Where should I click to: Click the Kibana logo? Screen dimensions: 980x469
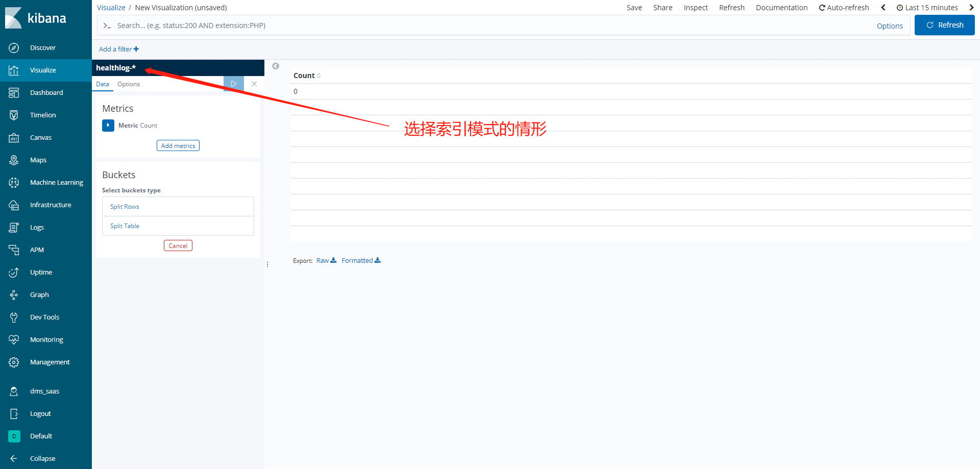[x=36, y=18]
